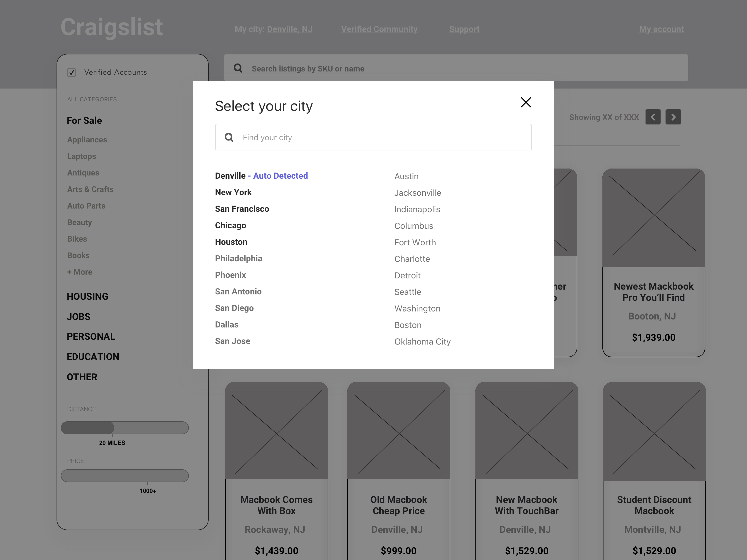Expand the HOUSING section
Image resolution: width=747 pixels, height=560 pixels.
[x=88, y=296]
